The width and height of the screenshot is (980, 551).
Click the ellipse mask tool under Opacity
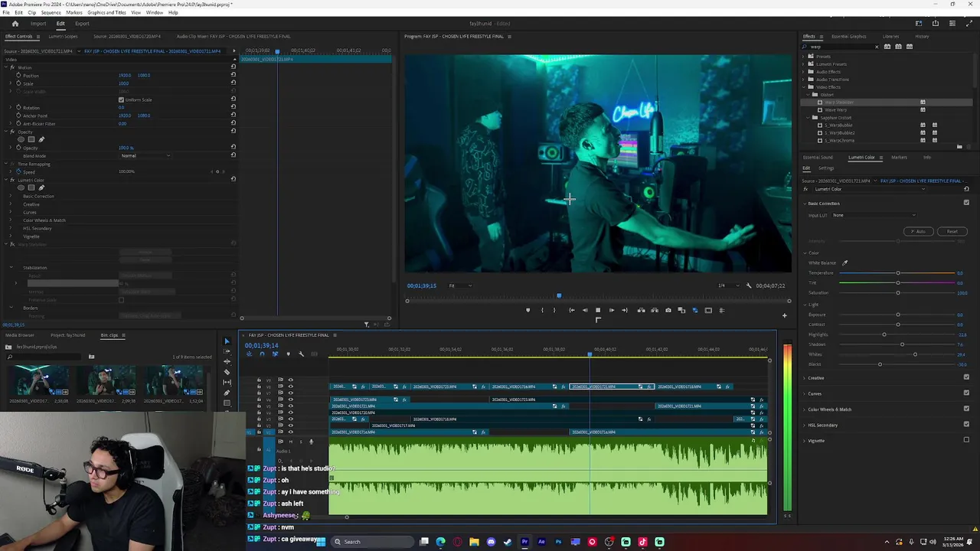coord(21,139)
